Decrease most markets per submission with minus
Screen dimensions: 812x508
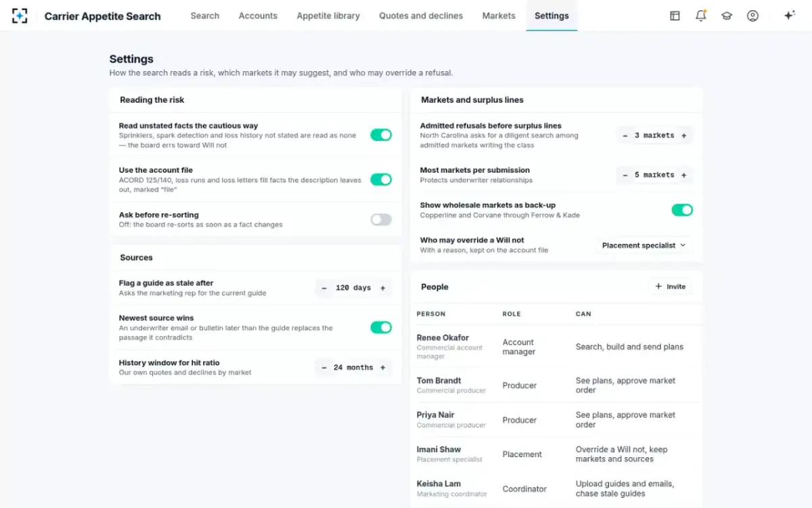[625, 175]
